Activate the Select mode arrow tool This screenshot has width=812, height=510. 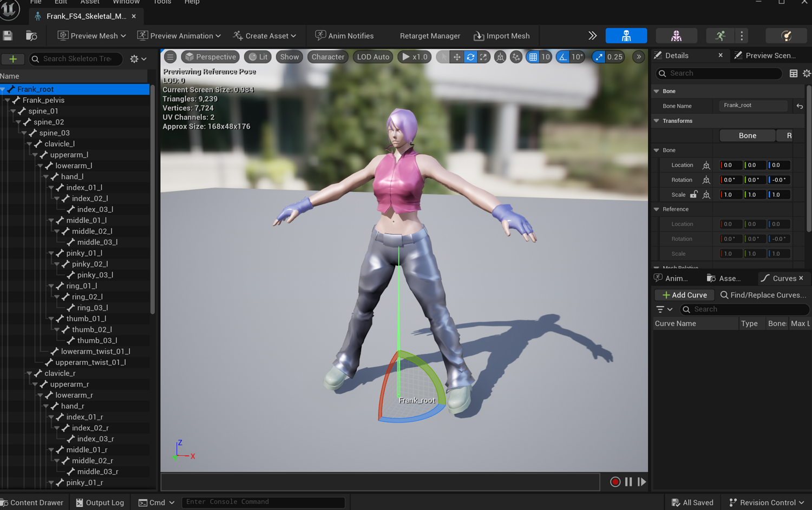point(443,57)
